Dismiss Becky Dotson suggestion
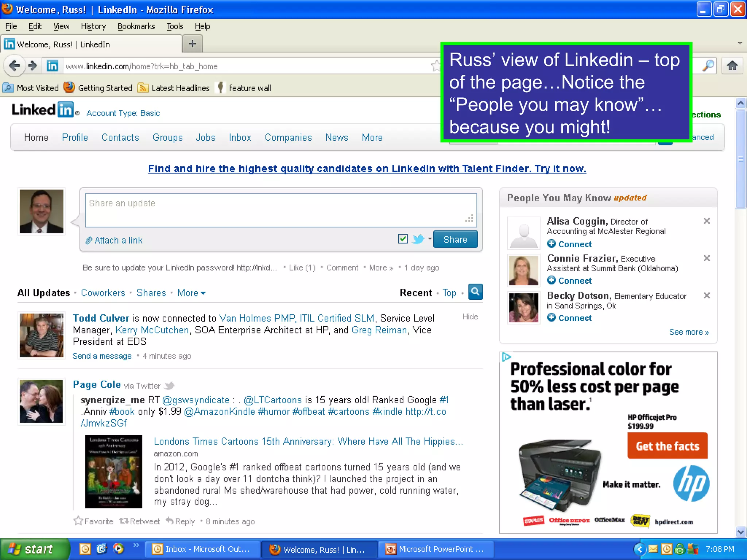The width and height of the screenshot is (747, 560). click(707, 295)
